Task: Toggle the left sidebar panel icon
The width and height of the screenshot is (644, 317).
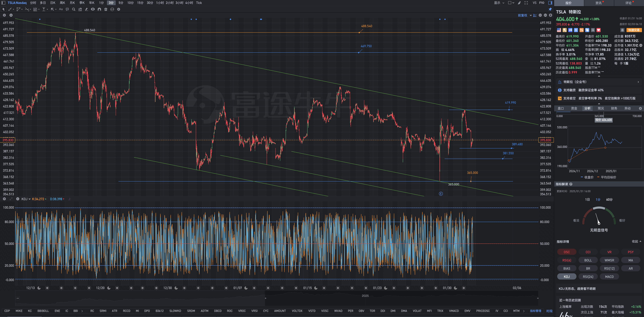Action: pos(3,3)
